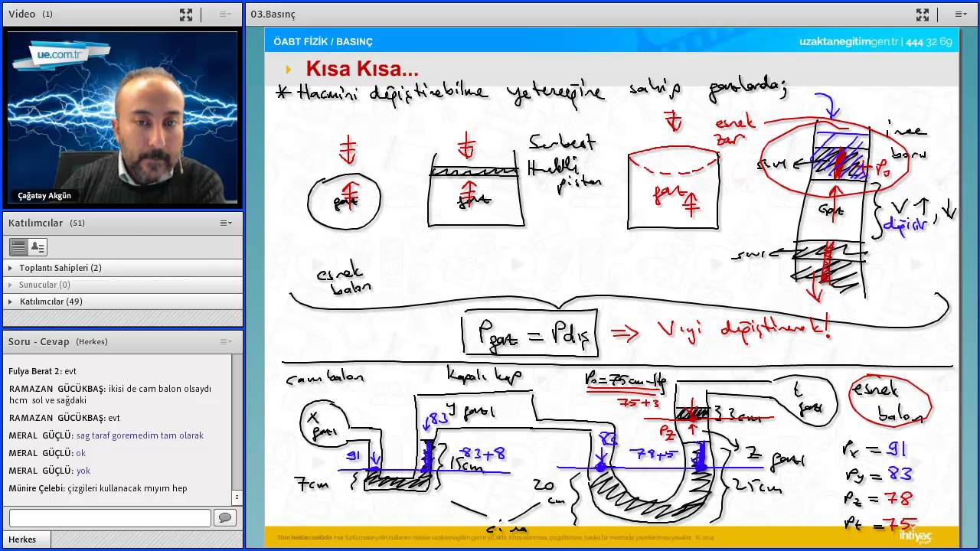Click the 'Fulya Berat 2: evt' message
Viewport: 980px width, 551px height.
tap(43, 371)
